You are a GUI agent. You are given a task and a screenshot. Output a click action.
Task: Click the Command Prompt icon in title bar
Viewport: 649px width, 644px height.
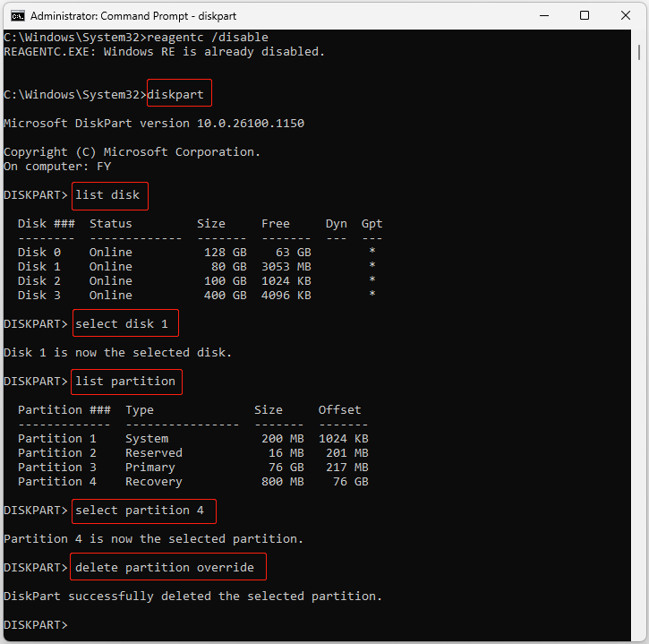tap(17, 16)
